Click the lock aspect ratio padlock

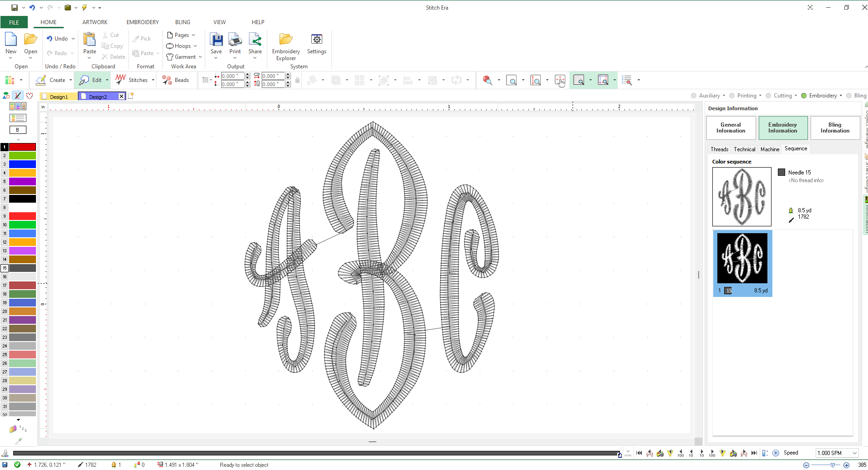point(297,80)
